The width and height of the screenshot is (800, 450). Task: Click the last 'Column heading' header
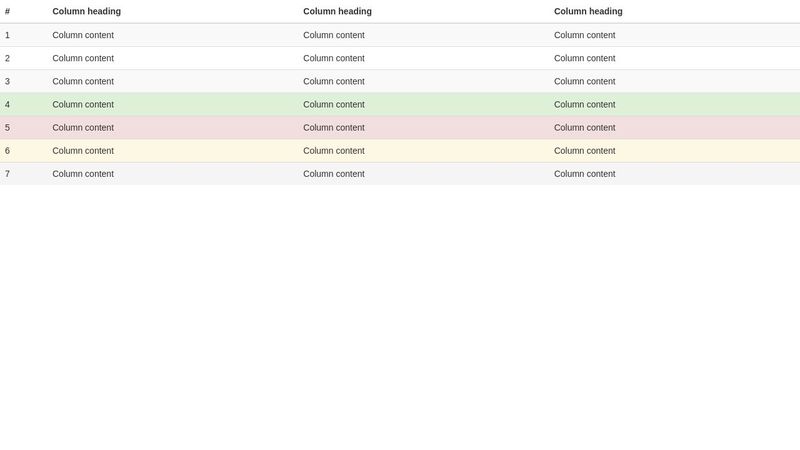pyautogui.click(x=588, y=12)
